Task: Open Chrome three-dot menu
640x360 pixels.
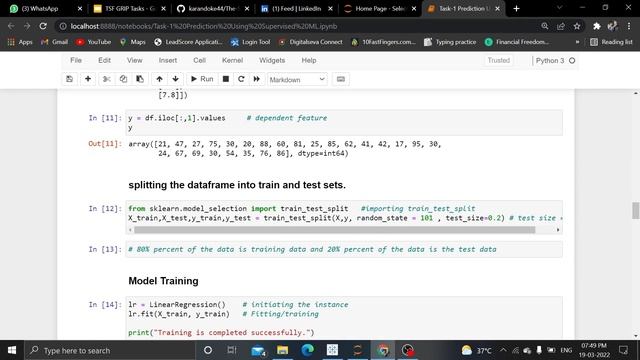Action: [x=629, y=26]
